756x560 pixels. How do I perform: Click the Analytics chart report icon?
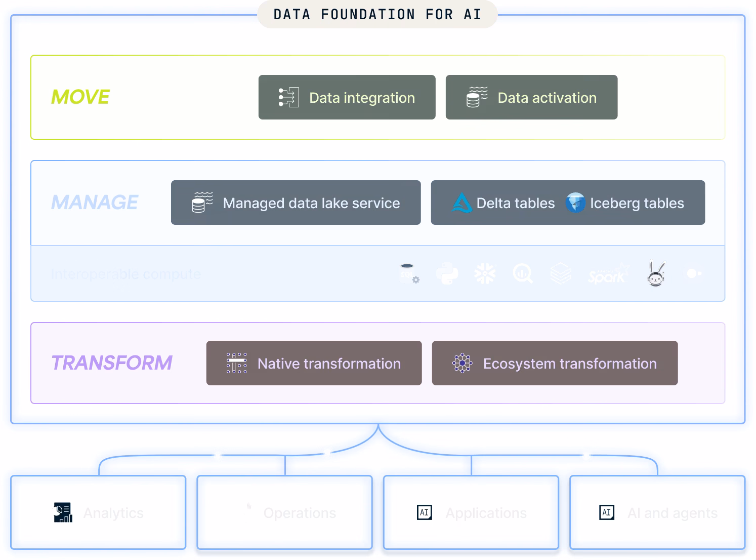click(63, 512)
